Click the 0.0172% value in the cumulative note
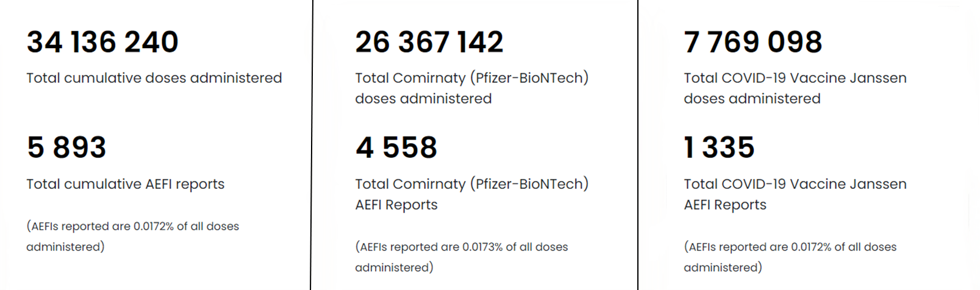 pyautogui.click(x=153, y=226)
